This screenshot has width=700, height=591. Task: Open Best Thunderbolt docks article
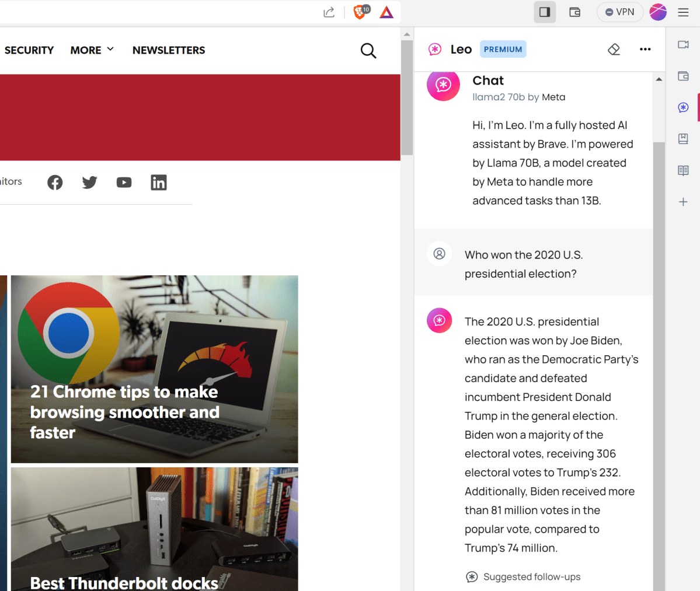[x=155, y=529]
